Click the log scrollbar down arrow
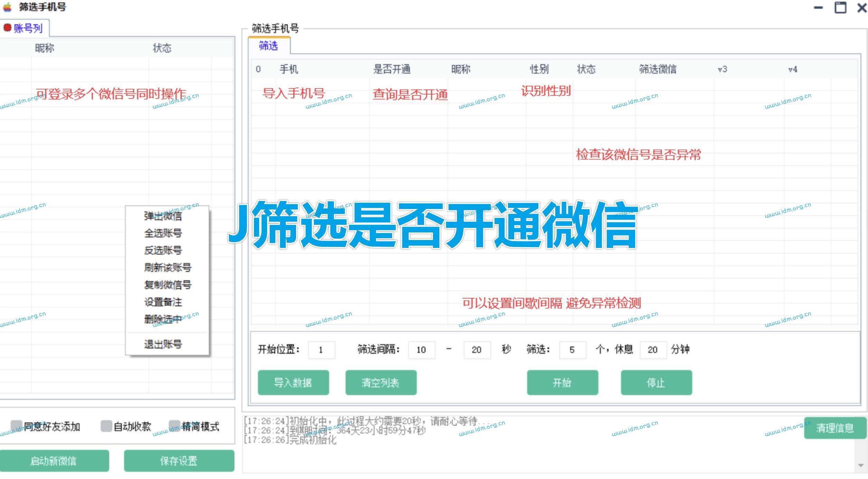Image resolution: width=868 pixels, height=479 pixels. pos(860,466)
